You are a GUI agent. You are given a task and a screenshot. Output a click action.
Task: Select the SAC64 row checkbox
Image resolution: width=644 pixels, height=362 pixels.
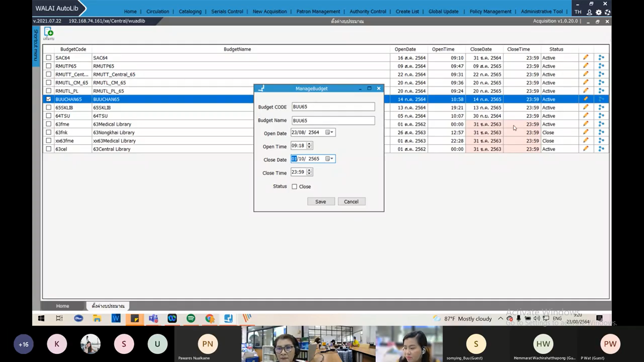coord(49,58)
